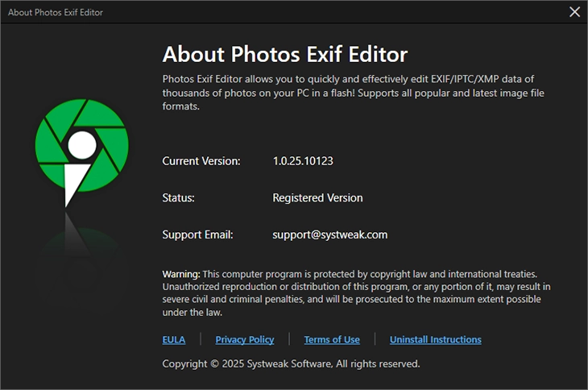
Task: Click the large About Photos Exif Editor heading
Action: pos(285,54)
